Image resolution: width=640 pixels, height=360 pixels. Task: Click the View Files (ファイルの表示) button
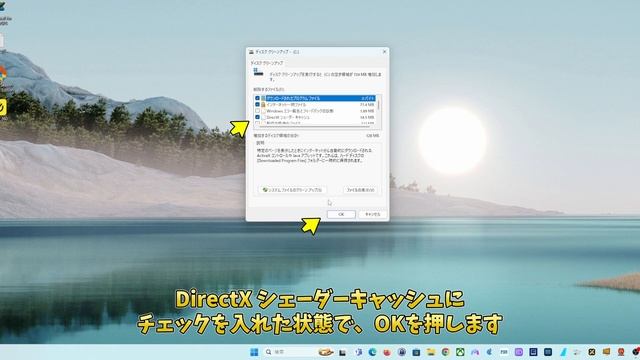(360, 190)
